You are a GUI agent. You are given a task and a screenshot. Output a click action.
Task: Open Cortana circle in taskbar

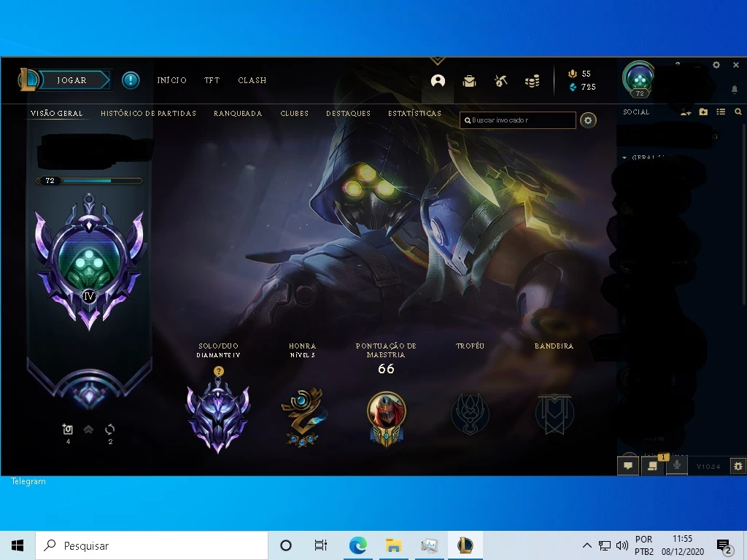pos(285,545)
